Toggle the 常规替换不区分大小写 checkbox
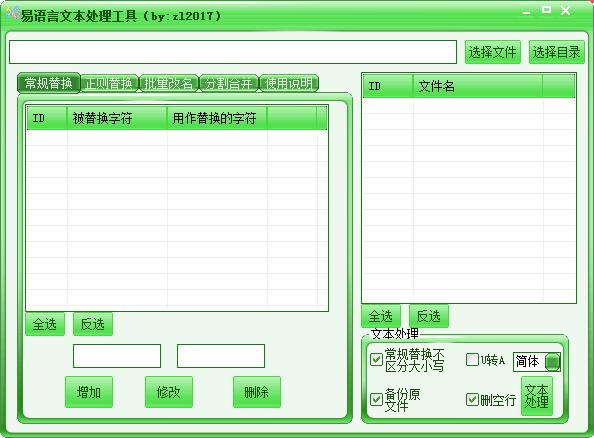The image size is (594, 438). point(376,359)
